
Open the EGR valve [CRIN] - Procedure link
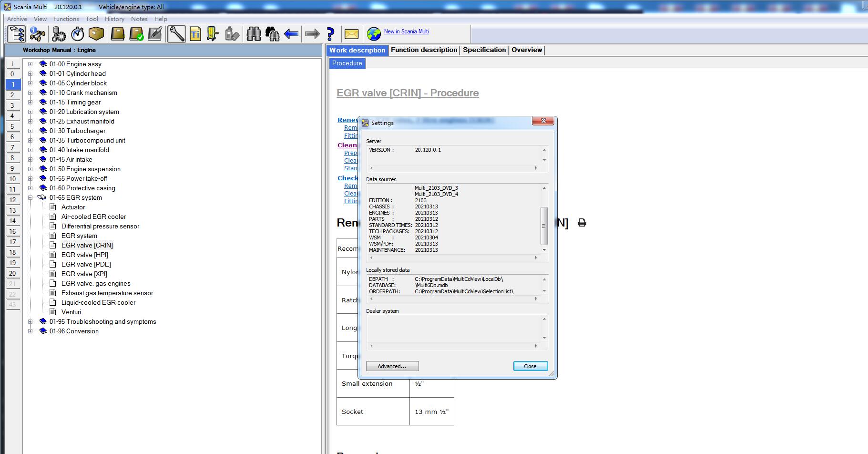coord(408,93)
